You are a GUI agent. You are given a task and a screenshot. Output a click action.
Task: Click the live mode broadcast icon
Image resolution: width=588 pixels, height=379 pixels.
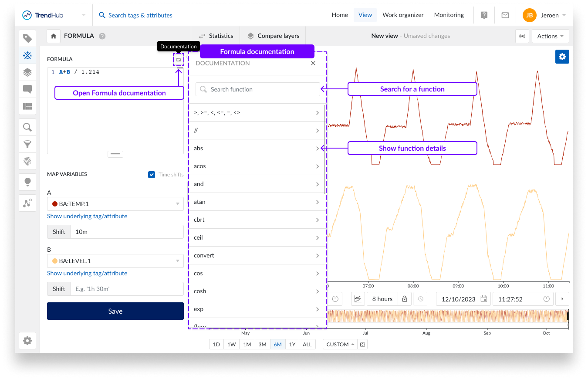(522, 36)
